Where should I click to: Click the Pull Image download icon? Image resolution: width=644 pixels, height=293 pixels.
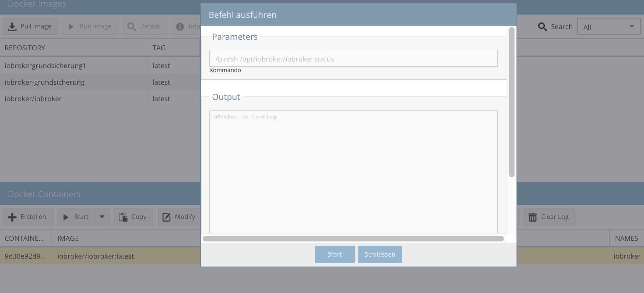(12, 27)
